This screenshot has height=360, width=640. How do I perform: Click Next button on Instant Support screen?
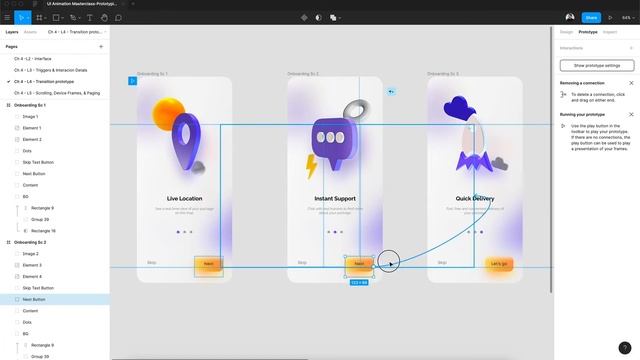tap(359, 264)
